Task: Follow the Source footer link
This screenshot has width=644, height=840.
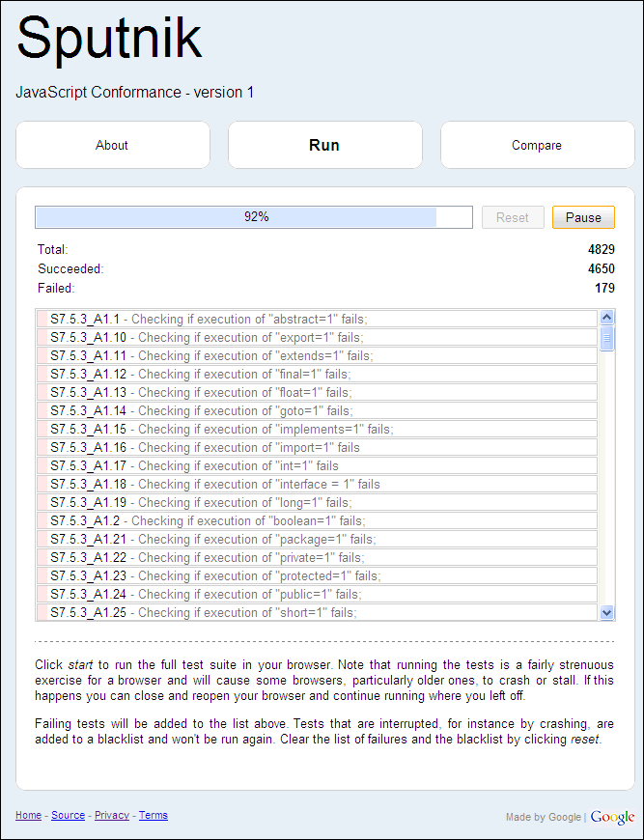Action: coord(68,815)
